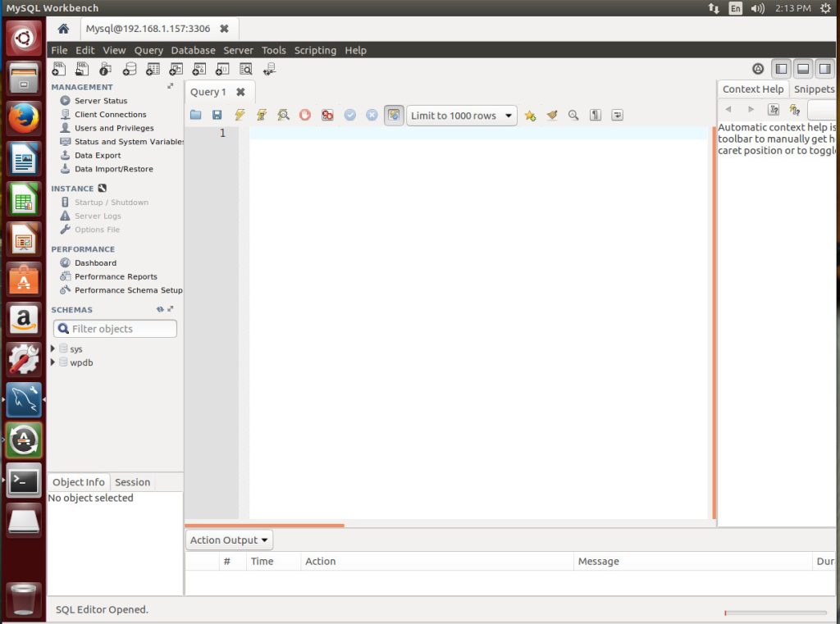The image size is (840, 624).
Task: Beautify query using the broom icon
Action: [552, 116]
